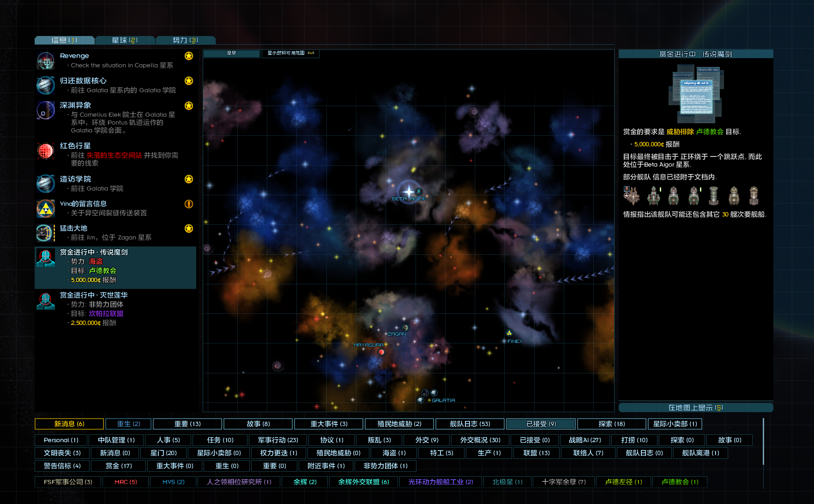The width and height of the screenshot is (814, 504).
Task: Click the 失落的生态空间站 red link text
Action: [114, 155]
